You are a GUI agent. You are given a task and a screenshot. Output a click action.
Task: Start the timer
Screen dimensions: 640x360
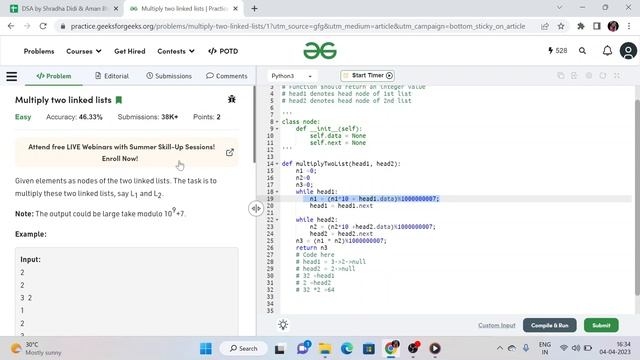368,76
